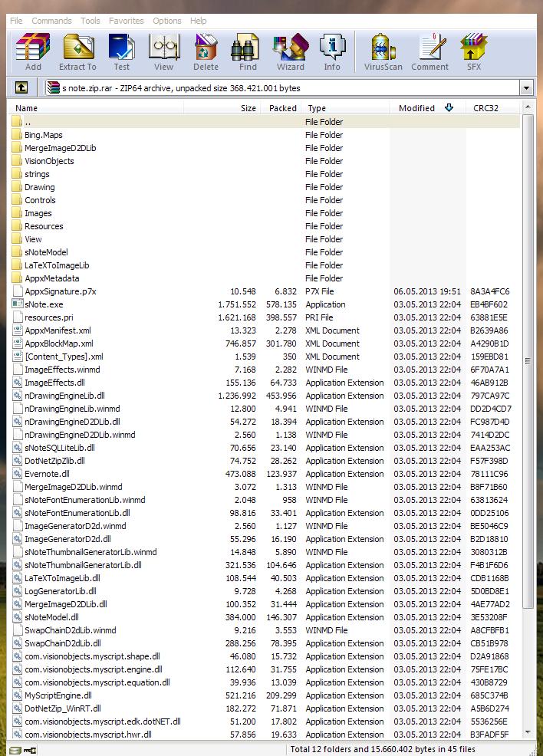Open the Tools menu
543x756 pixels.
pyautogui.click(x=90, y=21)
